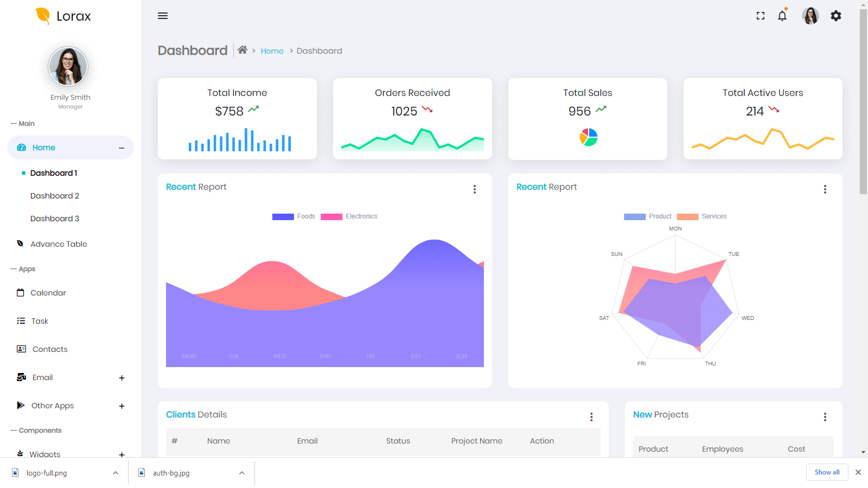Expand the Email menu item
This screenshot has width=868, height=488.
122,377
